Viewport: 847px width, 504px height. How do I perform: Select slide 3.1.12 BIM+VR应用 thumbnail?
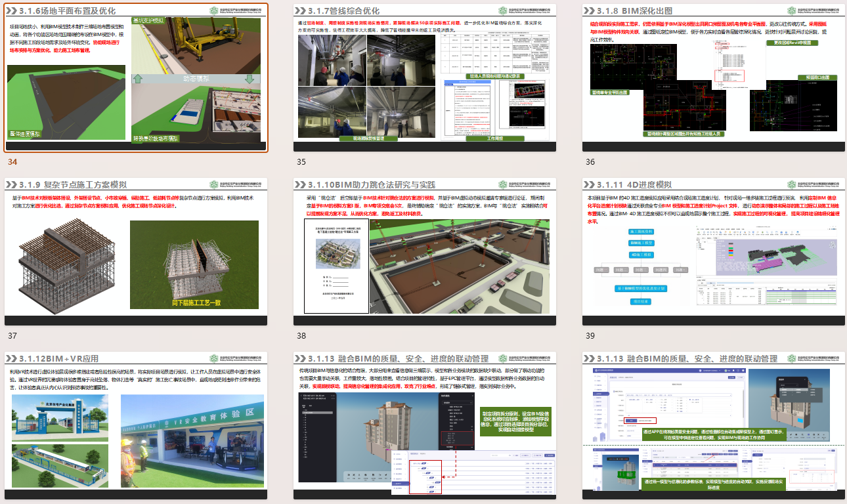coord(136,426)
